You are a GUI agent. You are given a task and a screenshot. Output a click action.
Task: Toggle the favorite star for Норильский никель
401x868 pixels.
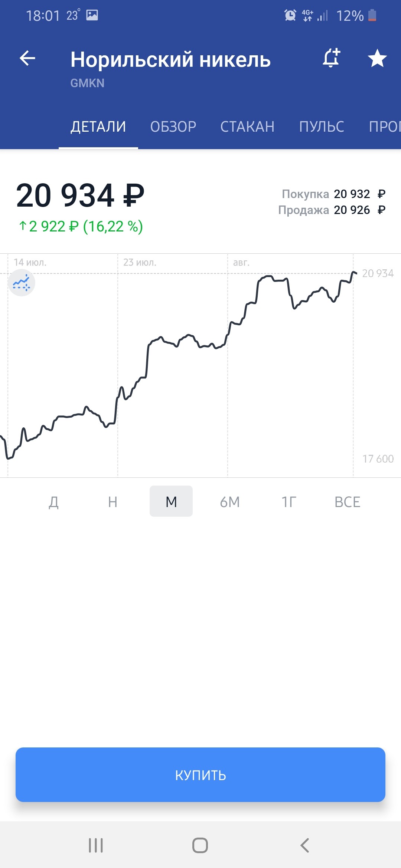tap(377, 58)
